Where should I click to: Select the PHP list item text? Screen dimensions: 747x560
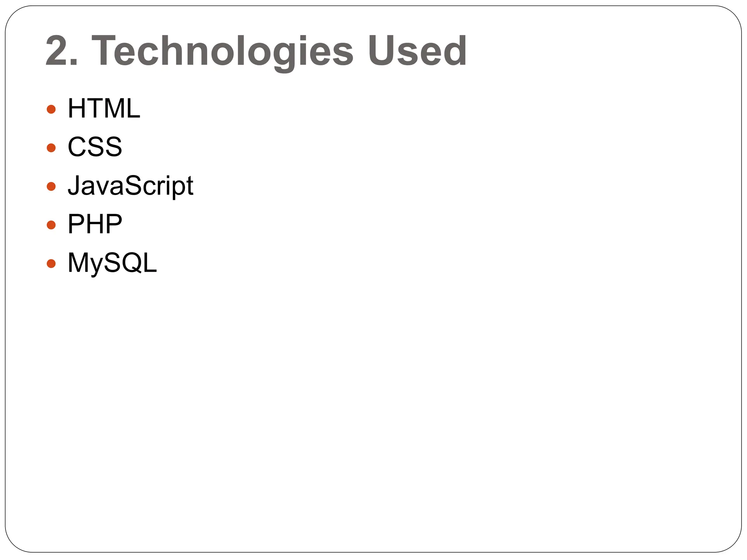95,224
